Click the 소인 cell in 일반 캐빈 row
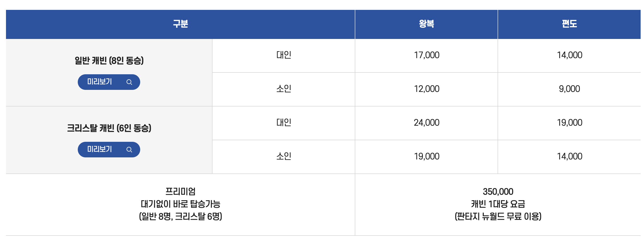Viewport: 644px width, 241px height. click(284, 89)
